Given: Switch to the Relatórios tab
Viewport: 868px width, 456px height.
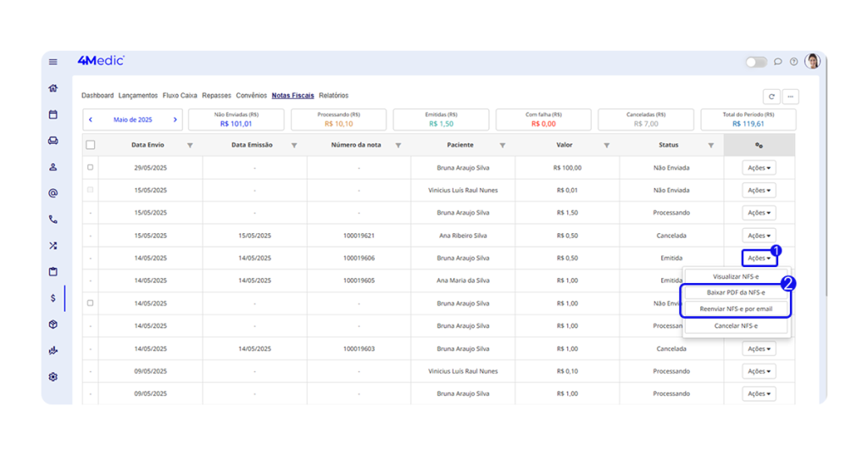Looking at the screenshot, I should [x=334, y=96].
